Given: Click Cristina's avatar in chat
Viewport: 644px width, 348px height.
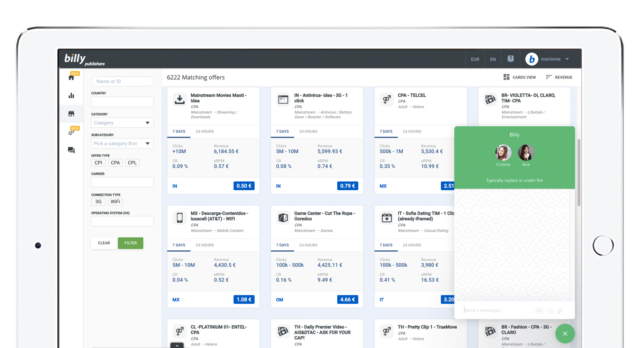Looking at the screenshot, I should coord(503,153).
